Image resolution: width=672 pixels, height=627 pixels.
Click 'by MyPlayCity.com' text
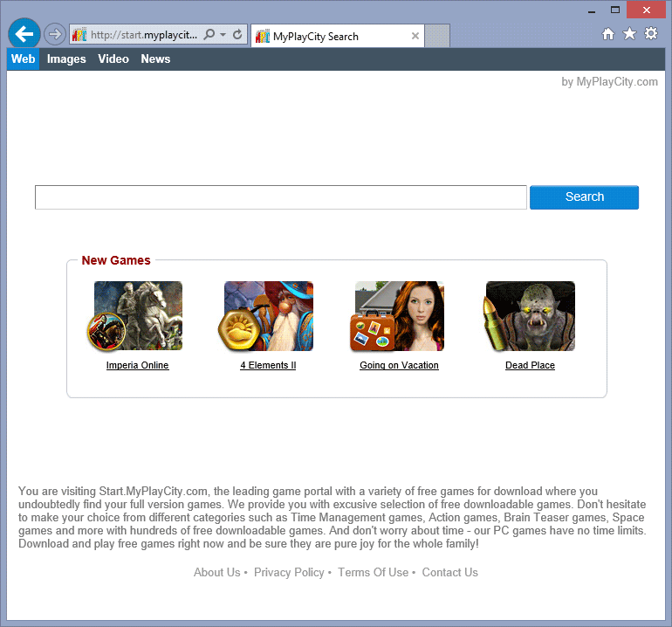pyautogui.click(x=609, y=82)
